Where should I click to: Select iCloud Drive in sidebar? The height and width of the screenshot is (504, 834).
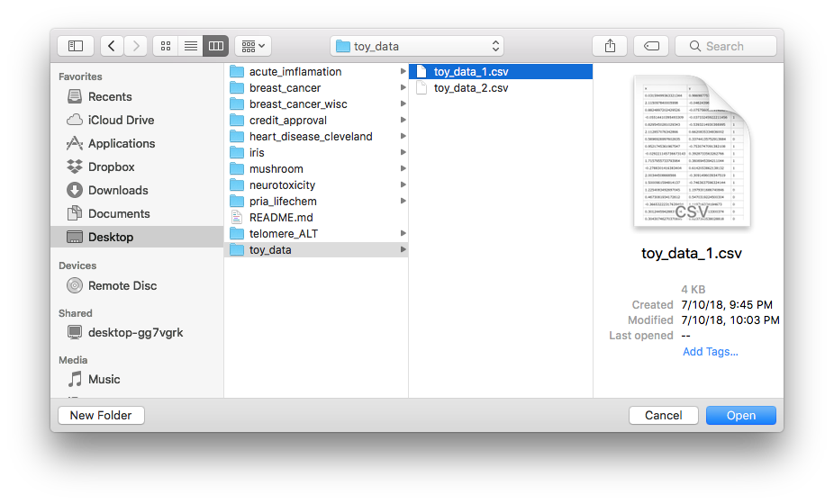[121, 120]
